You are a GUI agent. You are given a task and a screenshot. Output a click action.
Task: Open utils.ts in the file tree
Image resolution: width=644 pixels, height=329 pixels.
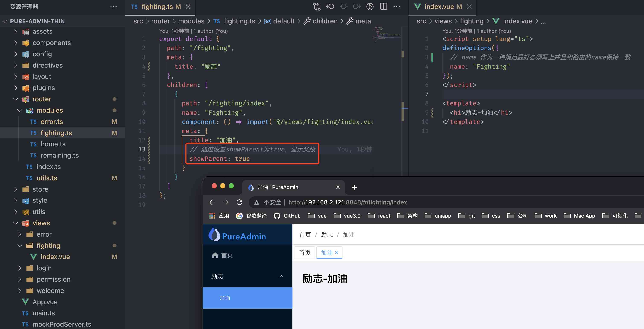(x=47, y=178)
